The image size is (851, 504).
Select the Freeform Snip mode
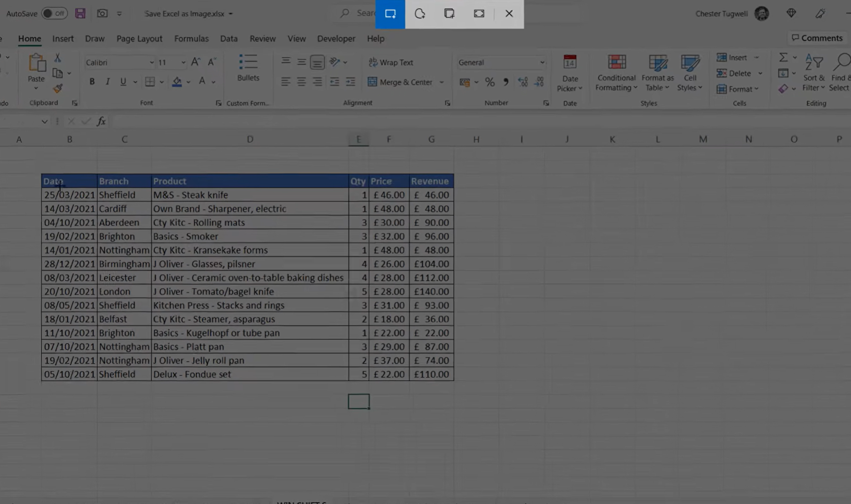coord(420,14)
